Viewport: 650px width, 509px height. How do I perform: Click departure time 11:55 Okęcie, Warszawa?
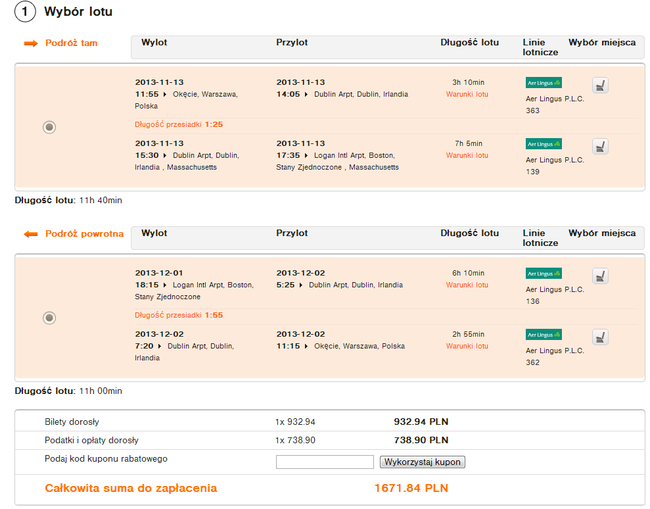pos(186,100)
